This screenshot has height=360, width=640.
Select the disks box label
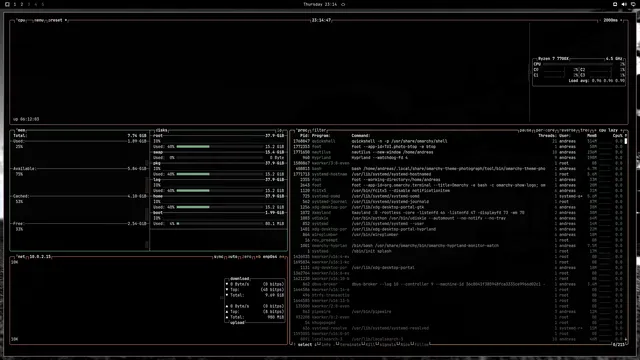(x=161, y=130)
